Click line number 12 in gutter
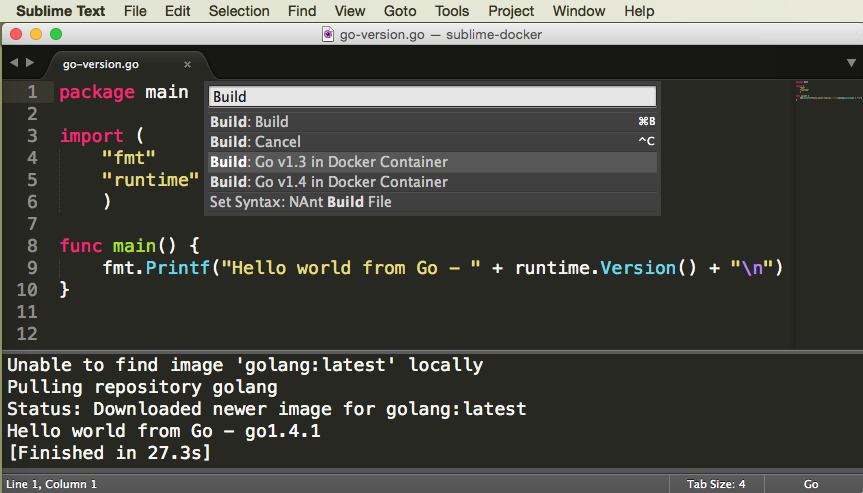863x493 pixels. click(x=27, y=334)
